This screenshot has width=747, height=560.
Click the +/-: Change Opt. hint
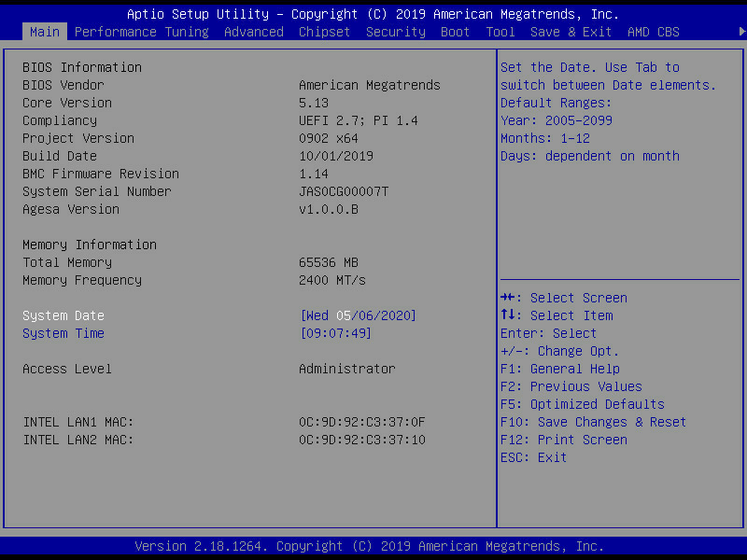coord(559,352)
